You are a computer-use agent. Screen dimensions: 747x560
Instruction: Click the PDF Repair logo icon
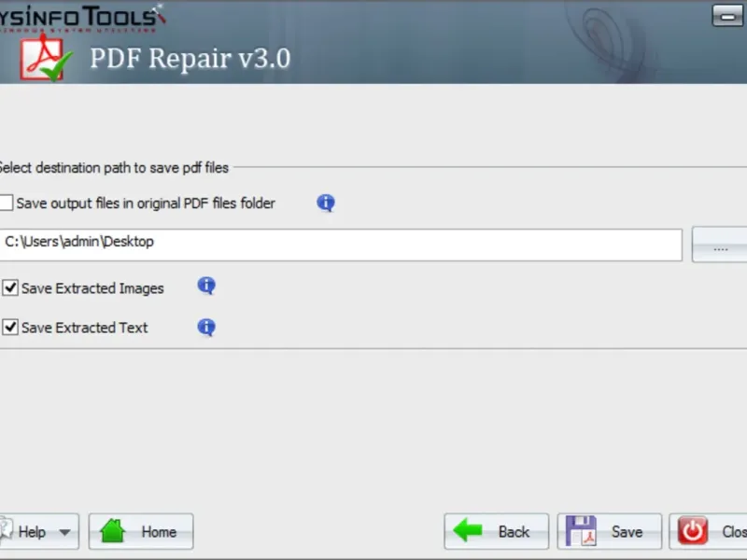click(x=46, y=58)
